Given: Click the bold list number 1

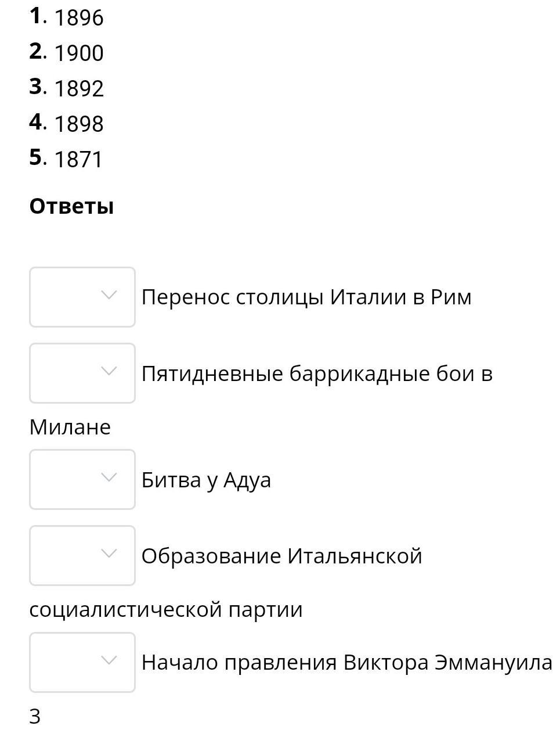Looking at the screenshot, I should coord(36,16).
